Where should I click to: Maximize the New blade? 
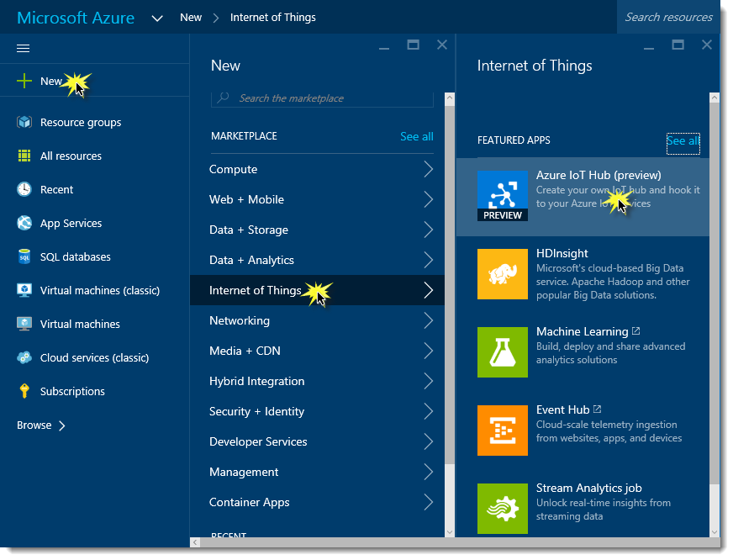[x=413, y=45]
